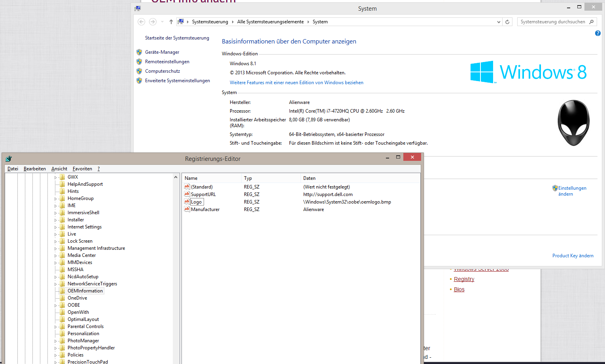Click the folder icon of Policies key
Viewport: 605px width, 364px height.
pyautogui.click(x=62, y=355)
